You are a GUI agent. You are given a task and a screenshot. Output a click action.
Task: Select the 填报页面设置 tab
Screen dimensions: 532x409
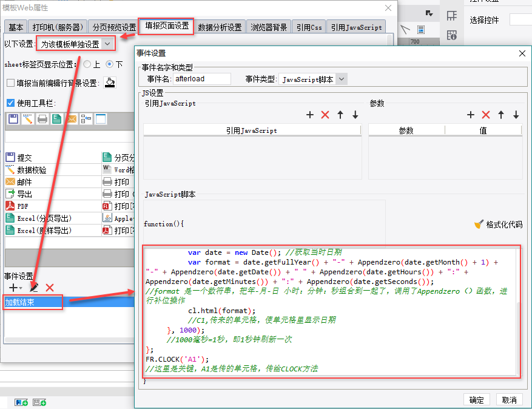point(167,26)
